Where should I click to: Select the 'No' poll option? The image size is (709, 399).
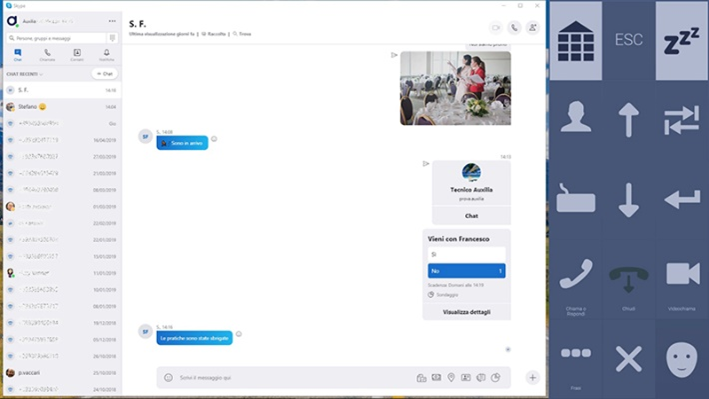[x=466, y=271]
